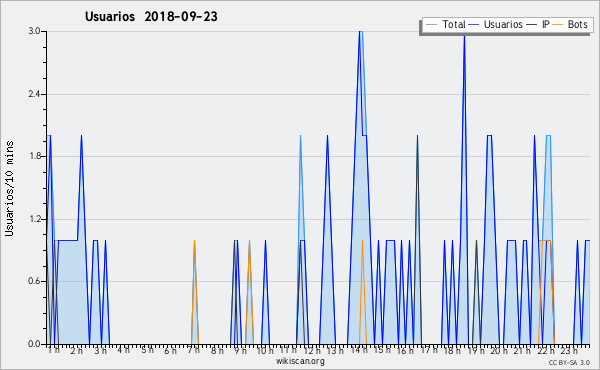
Task: Click the 'CC BY-SA 3.0' license text
Action: coord(569,362)
